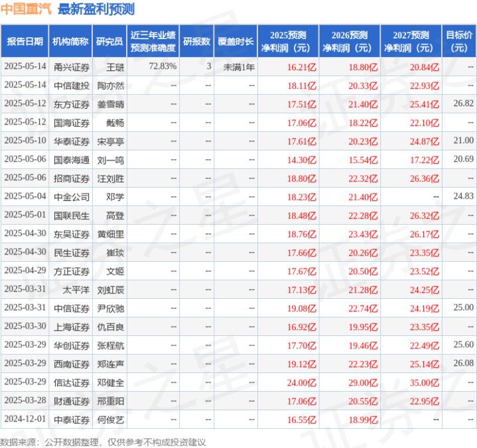Click the 研究员 column header
Viewport: 477px width, 448px height.
[x=109, y=41]
